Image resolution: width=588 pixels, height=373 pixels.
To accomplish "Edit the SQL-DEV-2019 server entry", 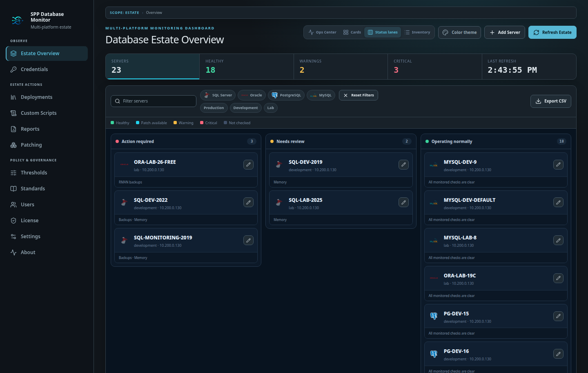I will (x=403, y=165).
